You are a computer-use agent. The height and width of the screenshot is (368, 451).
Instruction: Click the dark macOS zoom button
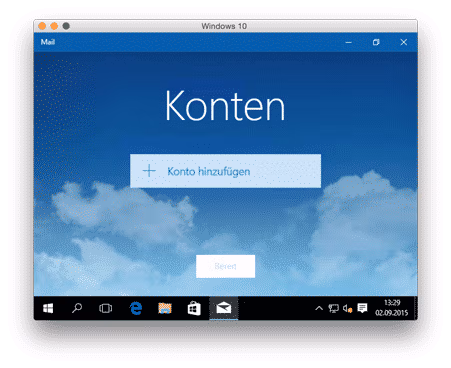(66, 26)
